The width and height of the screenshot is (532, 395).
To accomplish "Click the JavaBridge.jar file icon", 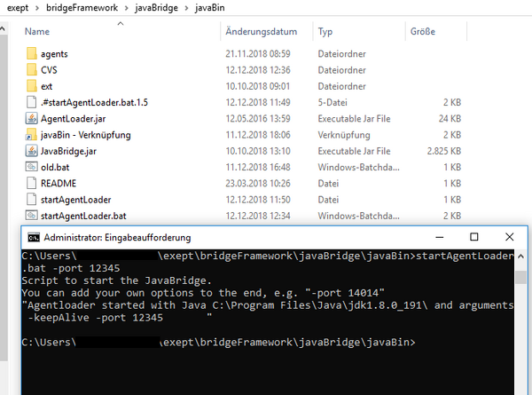I will (x=32, y=151).
